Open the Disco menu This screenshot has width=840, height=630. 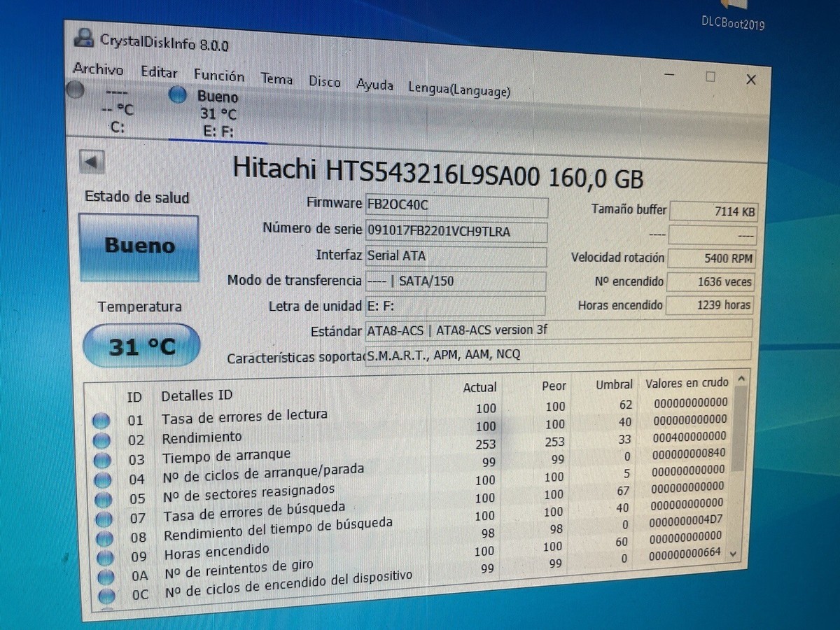pos(325,82)
